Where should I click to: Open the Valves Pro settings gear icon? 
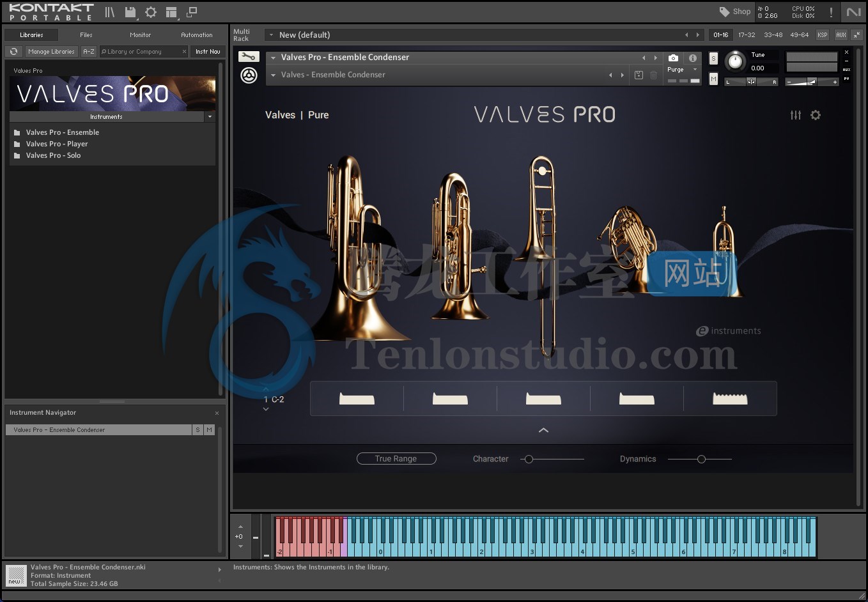[x=816, y=115]
